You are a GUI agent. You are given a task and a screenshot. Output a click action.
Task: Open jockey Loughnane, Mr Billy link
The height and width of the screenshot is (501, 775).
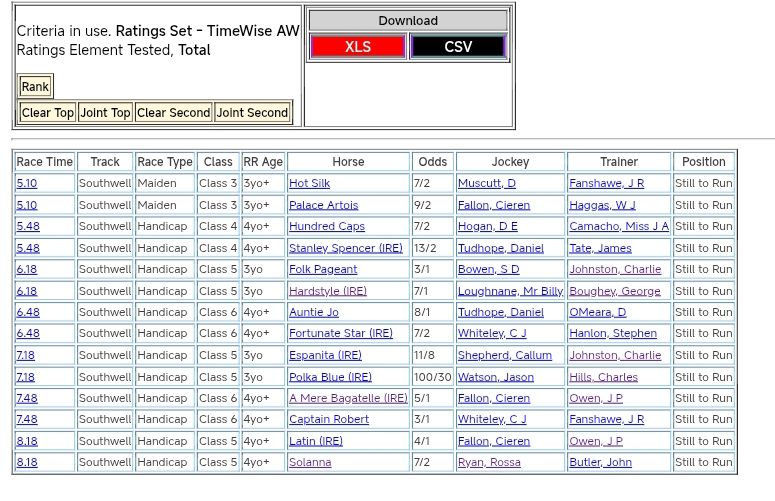click(x=510, y=291)
